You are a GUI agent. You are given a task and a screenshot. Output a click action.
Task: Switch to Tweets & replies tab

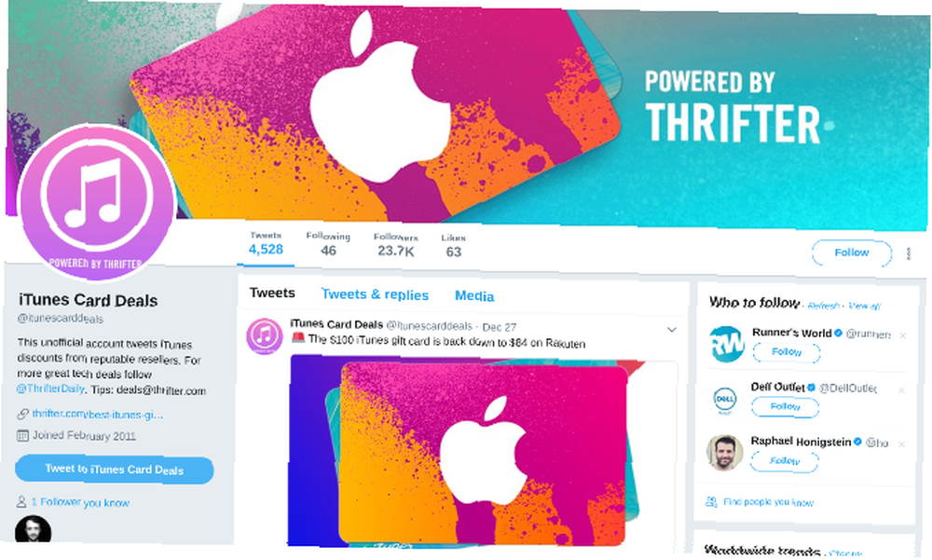coord(375,294)
